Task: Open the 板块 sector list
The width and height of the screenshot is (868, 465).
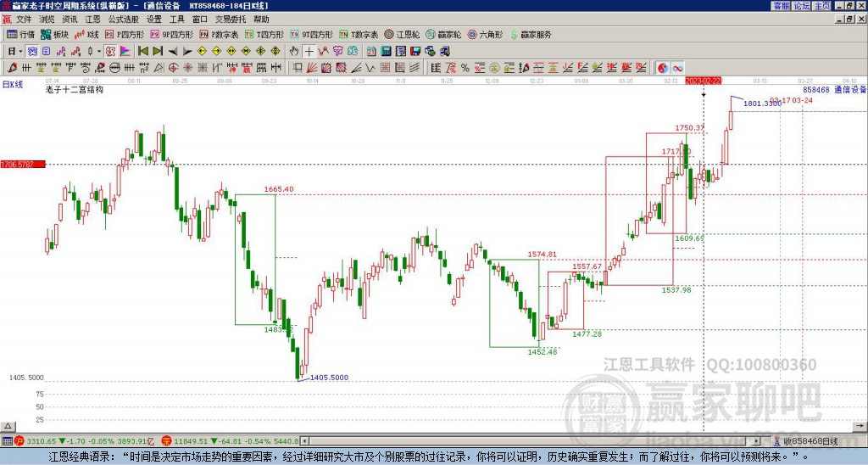Action: (x=55, y=35)
